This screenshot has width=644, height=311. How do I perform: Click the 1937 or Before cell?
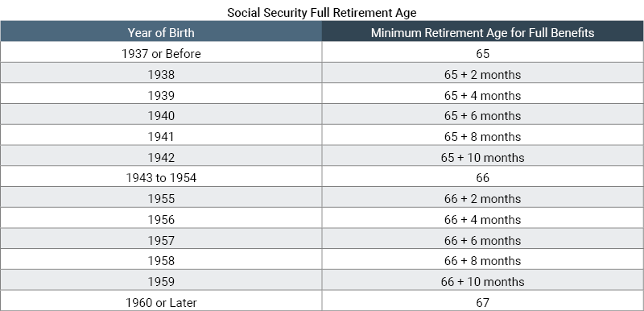coord(161,54)
